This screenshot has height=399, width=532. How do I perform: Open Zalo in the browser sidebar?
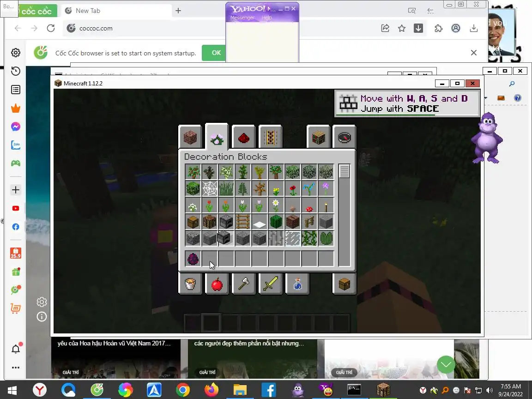16,145
